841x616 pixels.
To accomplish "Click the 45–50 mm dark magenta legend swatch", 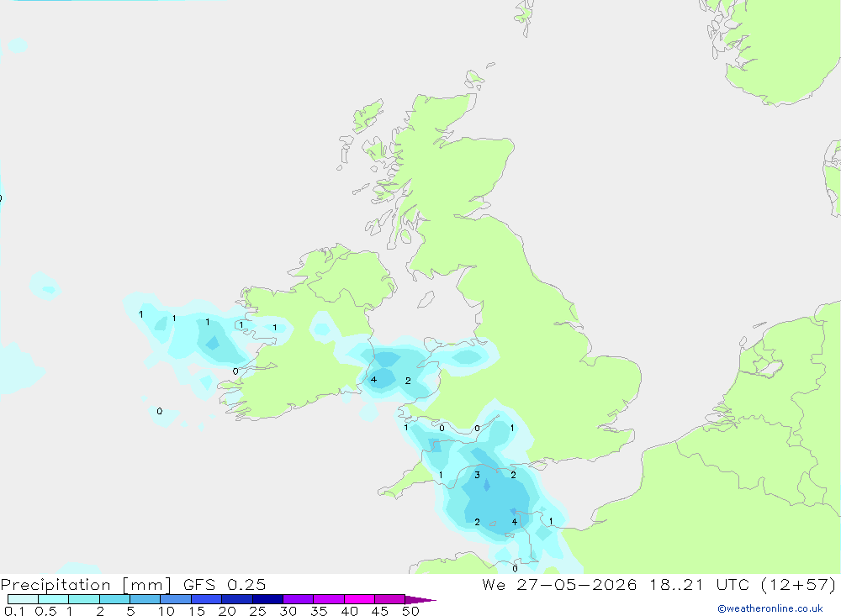I will [390, 599].
